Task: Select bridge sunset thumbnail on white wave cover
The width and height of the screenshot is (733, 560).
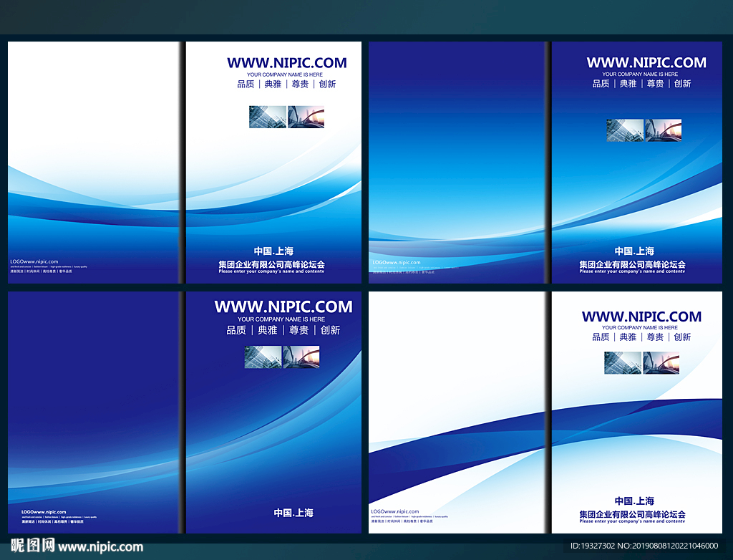Action: tap(306, 117)
